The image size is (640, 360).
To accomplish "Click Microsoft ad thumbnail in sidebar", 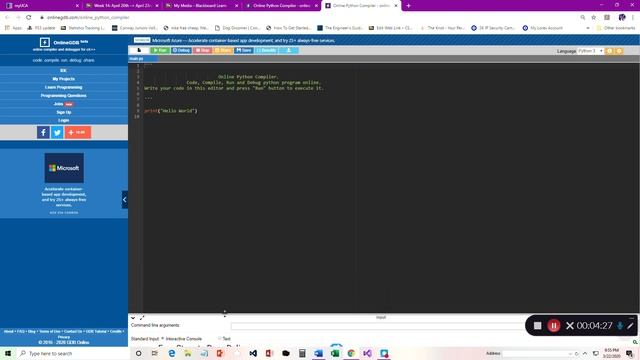I will 64,168.
